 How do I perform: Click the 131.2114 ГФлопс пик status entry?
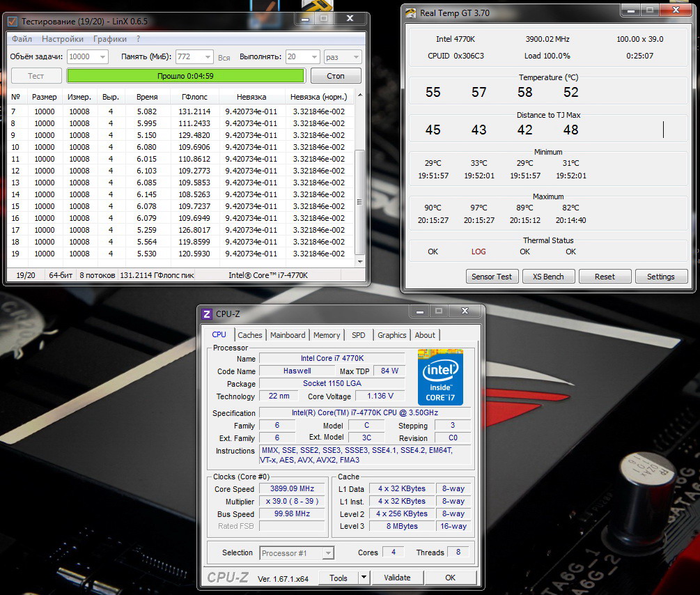click(x=157, y=275)
